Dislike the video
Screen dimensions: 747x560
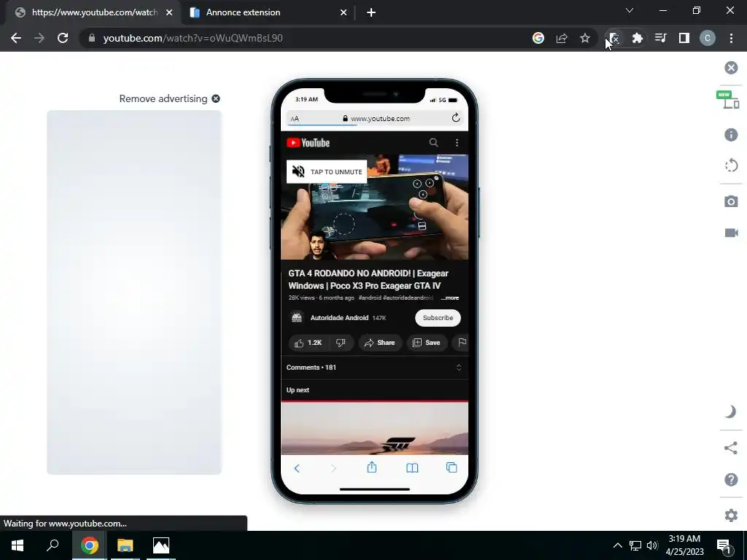pos(341,343)
